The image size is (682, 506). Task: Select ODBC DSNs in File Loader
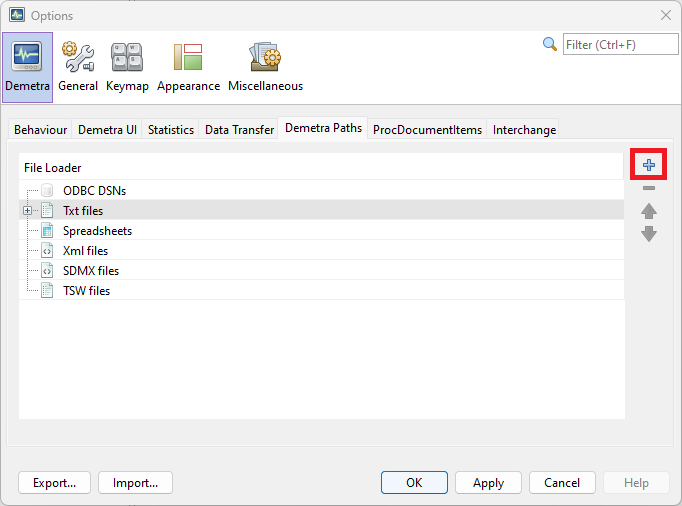click(x=94, y=191)
